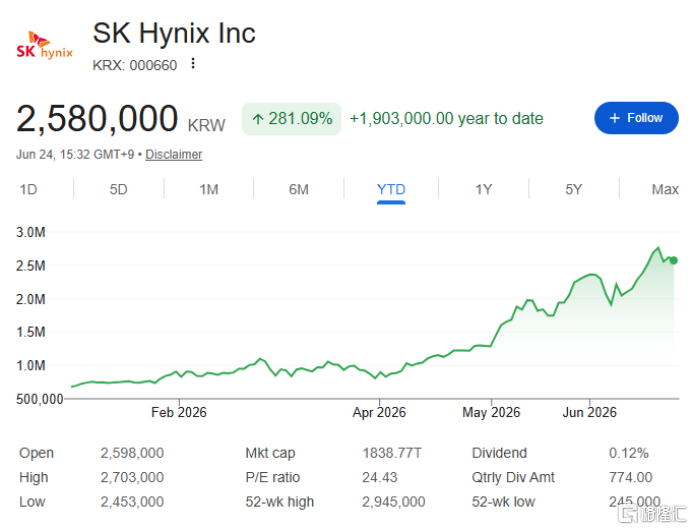Click the Apr 2026 axis label
The image size is (693, 530).
379,412
